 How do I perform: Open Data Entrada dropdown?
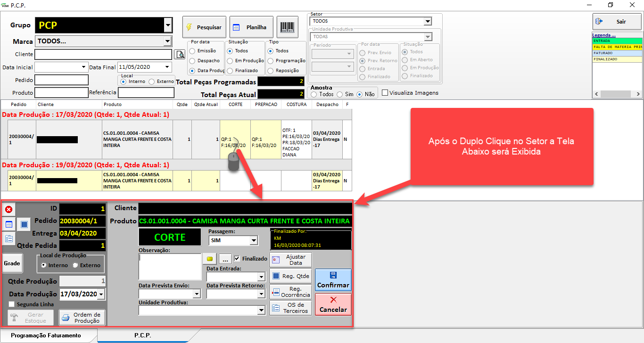[262, 277]
